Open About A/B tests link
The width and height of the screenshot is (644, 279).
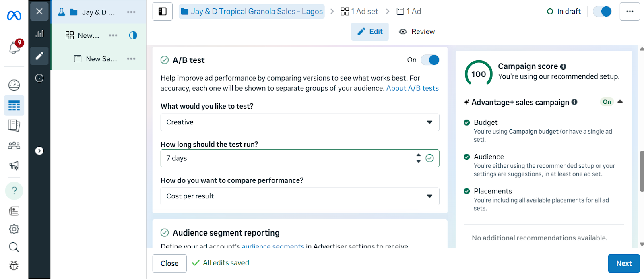413,88
